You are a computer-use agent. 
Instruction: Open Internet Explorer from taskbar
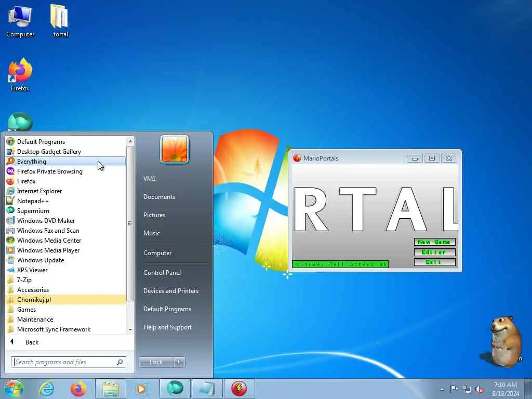(46, 389)
